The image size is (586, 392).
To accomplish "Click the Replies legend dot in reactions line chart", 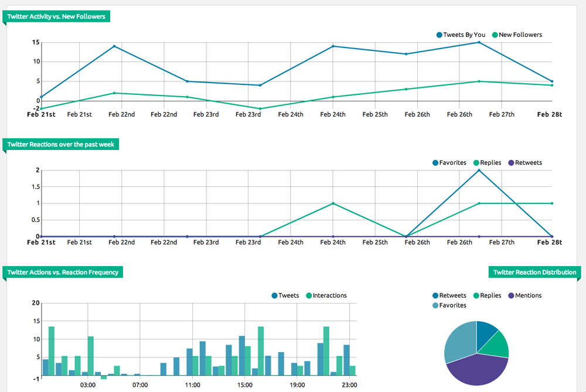I will click(476, 162).
